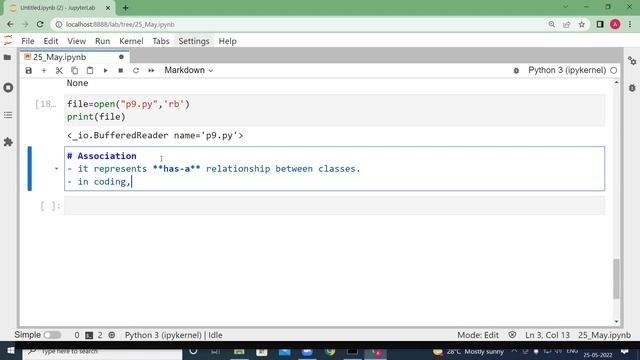Open the browser three-dot menu
Image resolution: width=640 pixels, height=360 pixels.
pyautogui.click(x=630, y=24)
